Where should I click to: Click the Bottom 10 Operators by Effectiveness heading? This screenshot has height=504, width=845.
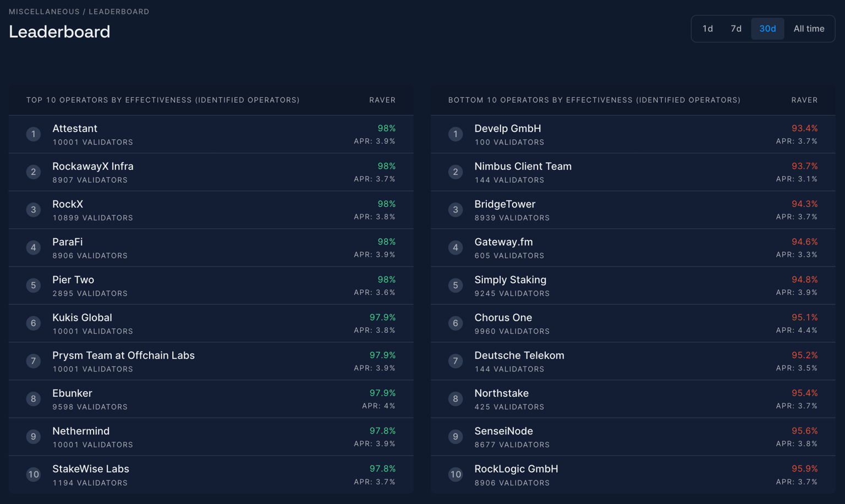tap(594, 100)
